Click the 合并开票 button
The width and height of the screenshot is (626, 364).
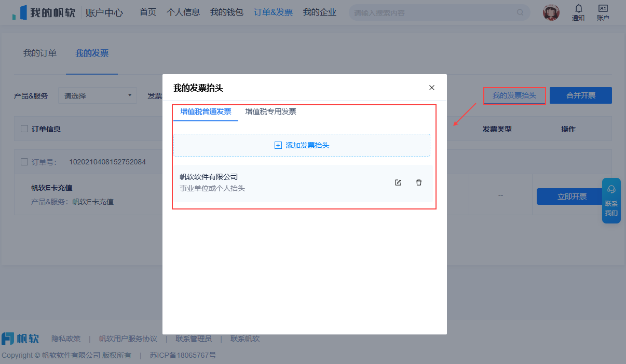point(581,95)
